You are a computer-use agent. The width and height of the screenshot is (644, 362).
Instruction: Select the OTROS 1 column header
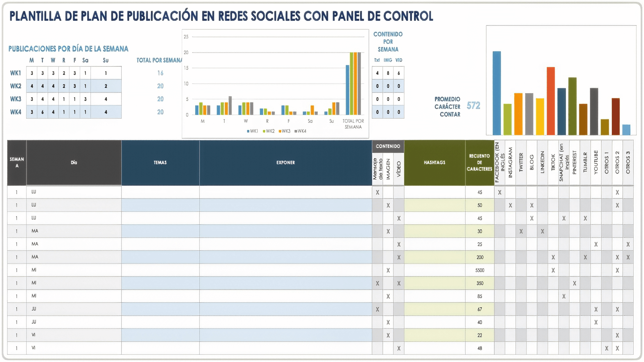pyautogui.click(x=607, y=163)
